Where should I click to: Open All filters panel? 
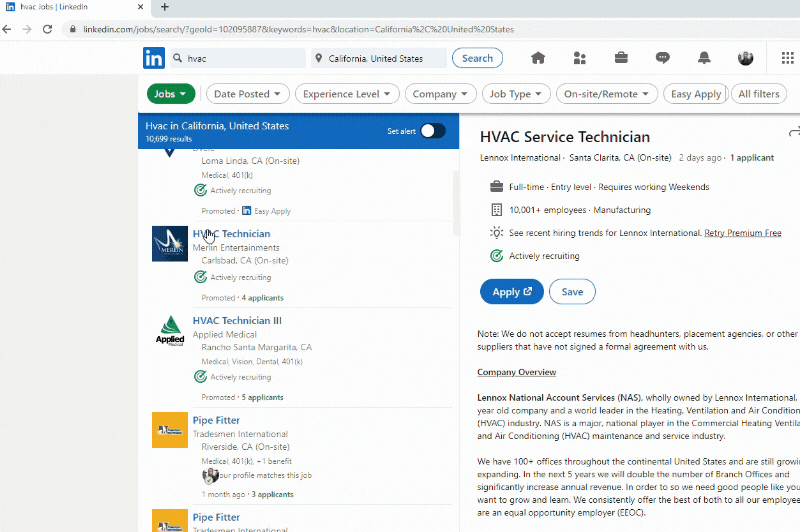point(759,94)
